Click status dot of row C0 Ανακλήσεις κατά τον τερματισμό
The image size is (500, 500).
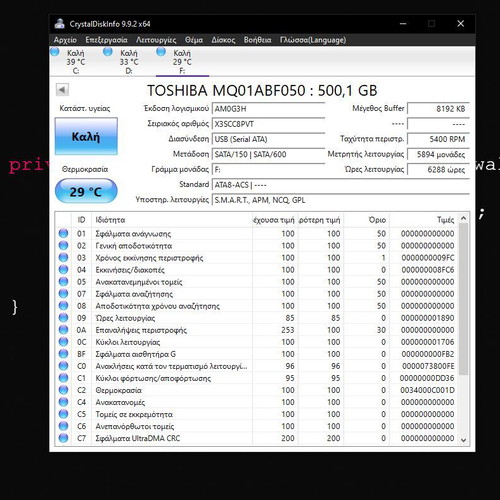(63, 366)
